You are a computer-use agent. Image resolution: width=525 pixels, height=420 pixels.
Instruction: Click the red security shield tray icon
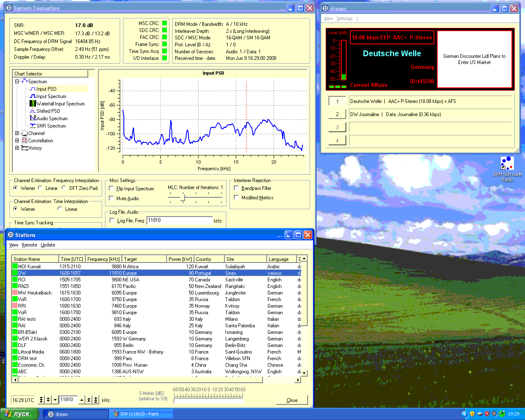pyautogui.click(x=487, y=414)
